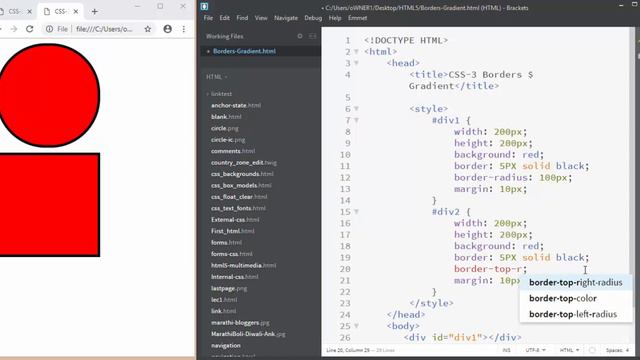
Task: Open the Find menu
Action: point(242,18)
